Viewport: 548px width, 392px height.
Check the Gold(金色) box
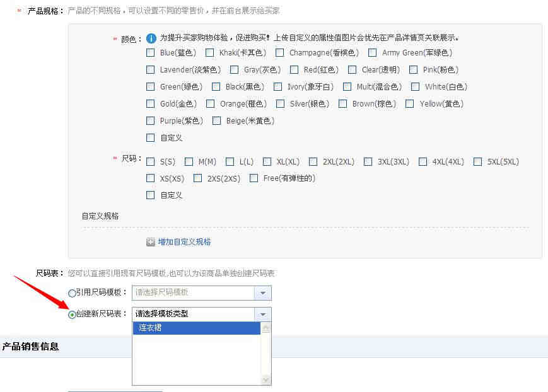point(150,104)
